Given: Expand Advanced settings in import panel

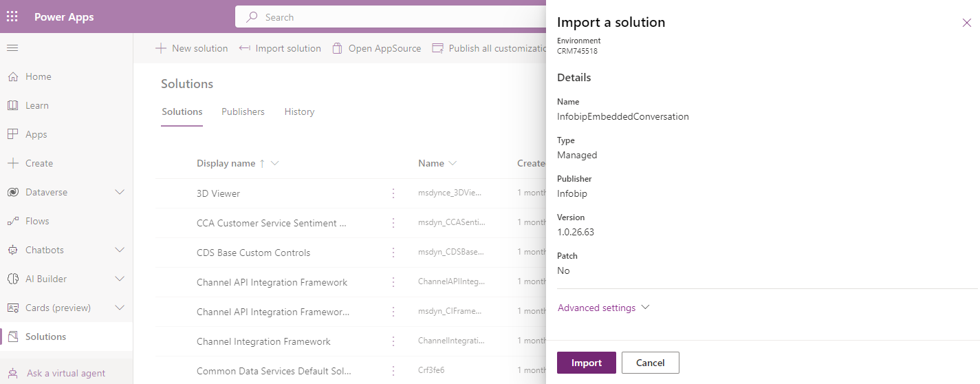Looking at the screenshot, I should 603,308.
